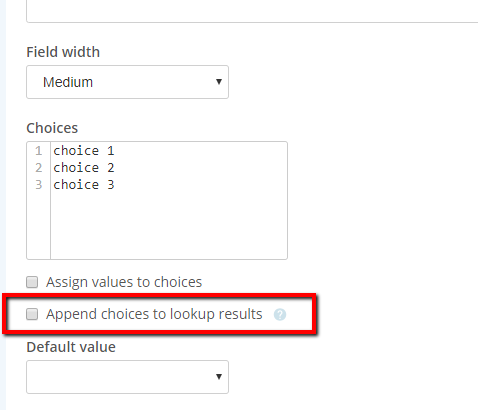Click the 'choice 3' line in Choices
Viewport: 478px width, 410px height.
tap(84, 185)
